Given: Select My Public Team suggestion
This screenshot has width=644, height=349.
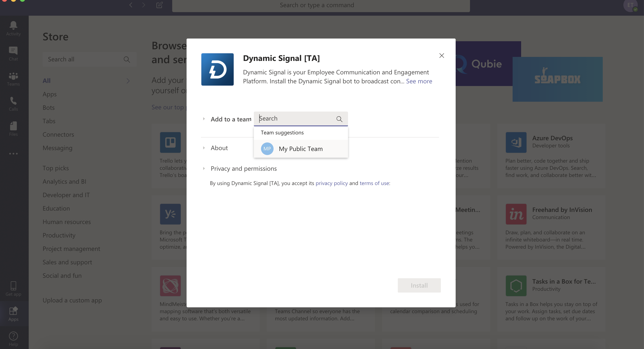Looking at the screenshot, I should 301,149.
